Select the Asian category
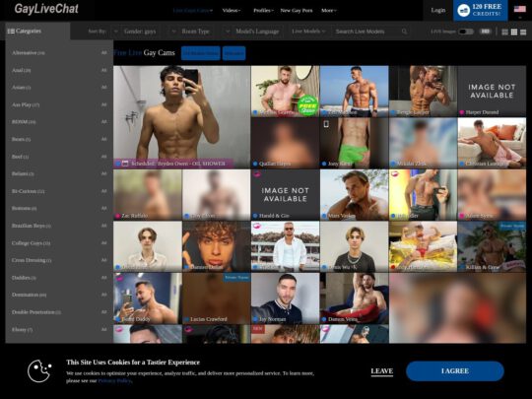Image resolution: width=532 pixels, height=399 pixels. pyautogui.click(x=21, y=88)
